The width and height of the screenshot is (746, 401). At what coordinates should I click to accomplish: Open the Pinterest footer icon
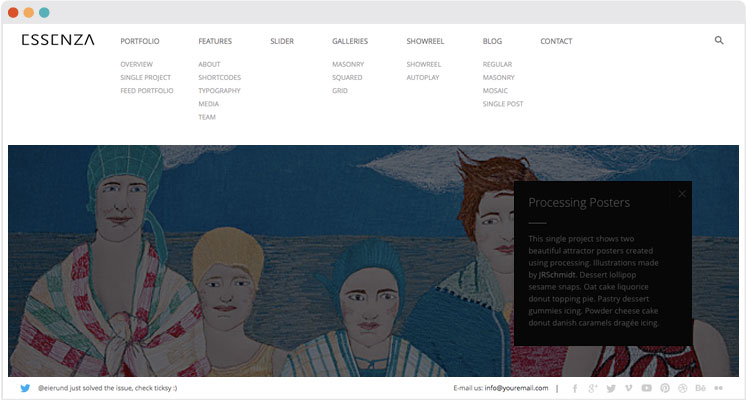click(x=665, y=388)
